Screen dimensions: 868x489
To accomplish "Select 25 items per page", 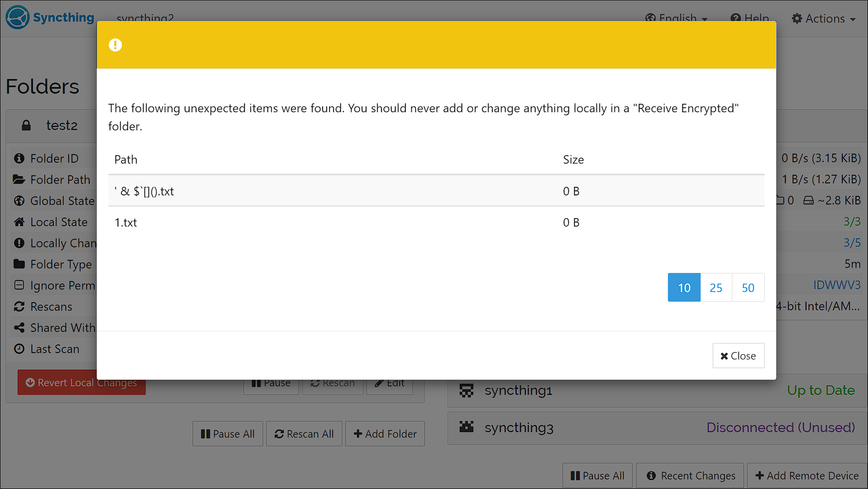I will [716, 287].
